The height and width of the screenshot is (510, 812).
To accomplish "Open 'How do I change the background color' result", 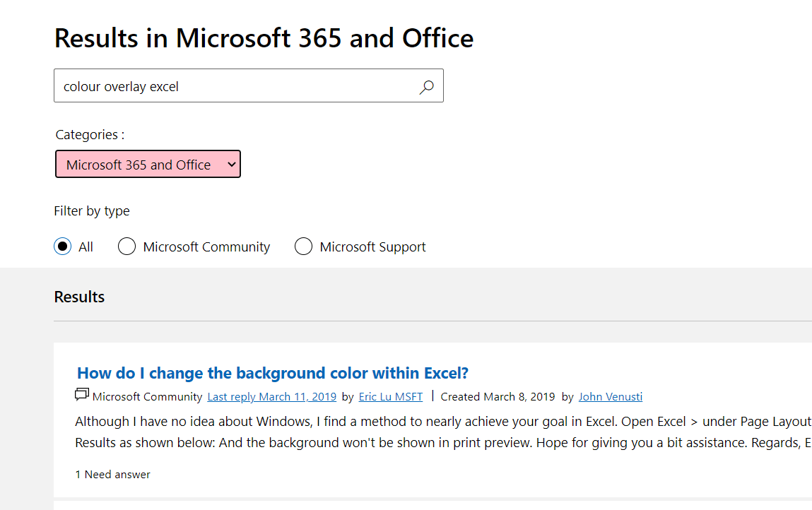I will (x=273, y=373).
